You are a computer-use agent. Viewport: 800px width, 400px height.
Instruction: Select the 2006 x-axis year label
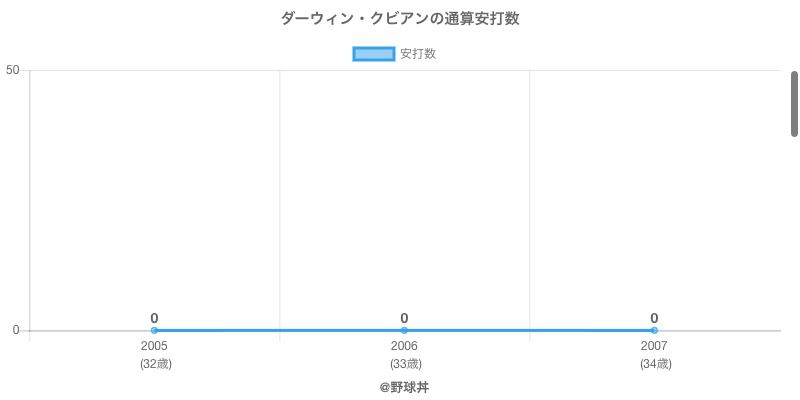pos(404,346)
